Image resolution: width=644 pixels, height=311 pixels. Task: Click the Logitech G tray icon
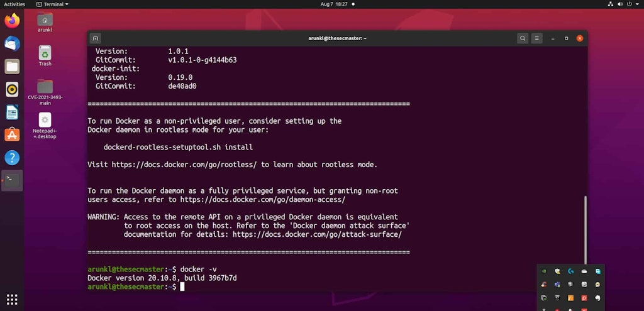pos(570,271)
